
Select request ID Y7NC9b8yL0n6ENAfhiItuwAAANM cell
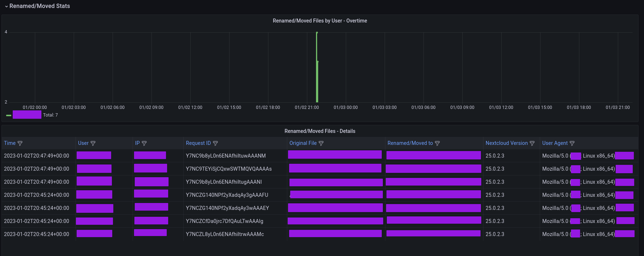pos(226,156)
